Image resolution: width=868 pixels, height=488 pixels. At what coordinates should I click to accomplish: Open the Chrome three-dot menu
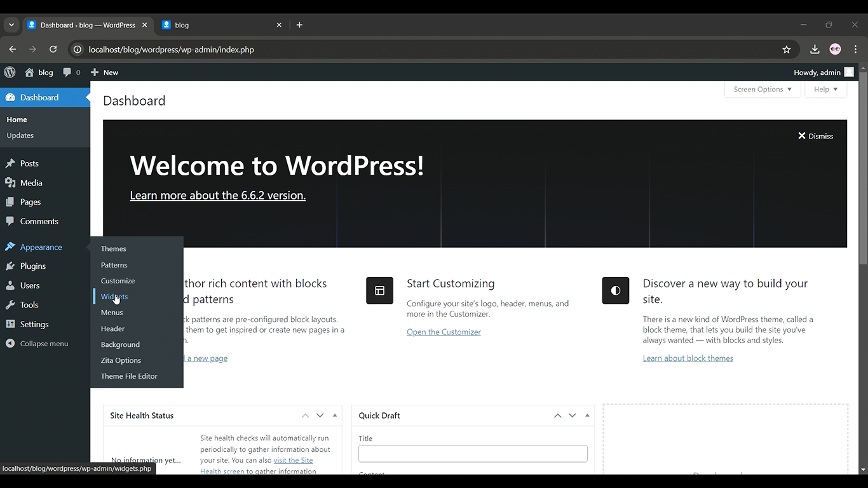click(856, 50)
